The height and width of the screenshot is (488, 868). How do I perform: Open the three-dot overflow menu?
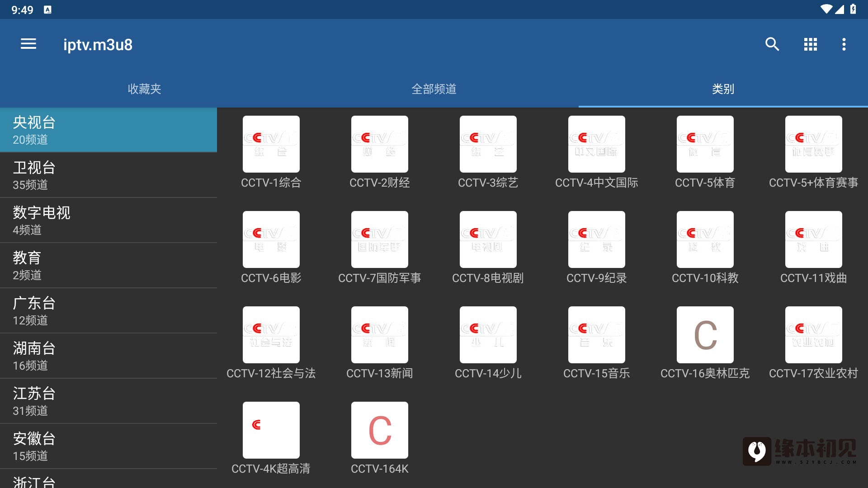tap(844, 44)
